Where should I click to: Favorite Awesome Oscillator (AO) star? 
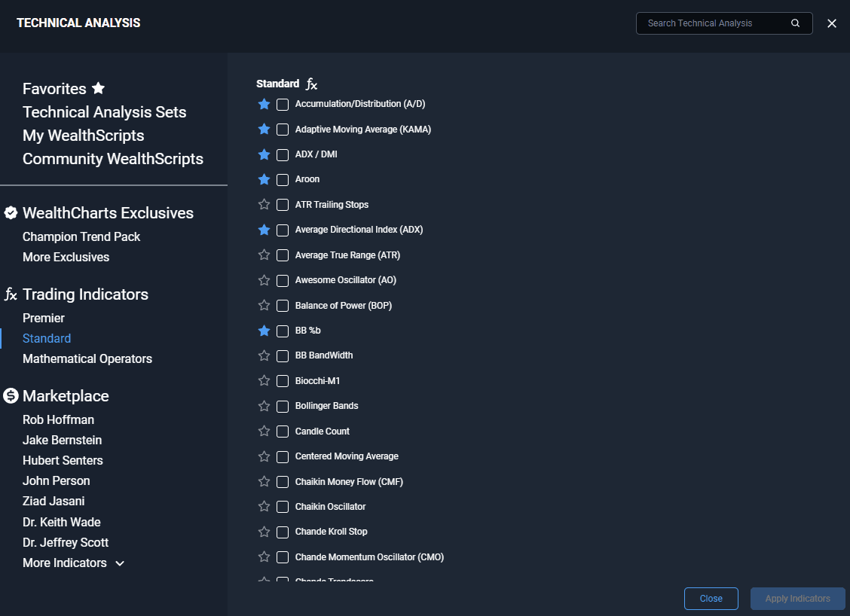(x=264, y=280)
